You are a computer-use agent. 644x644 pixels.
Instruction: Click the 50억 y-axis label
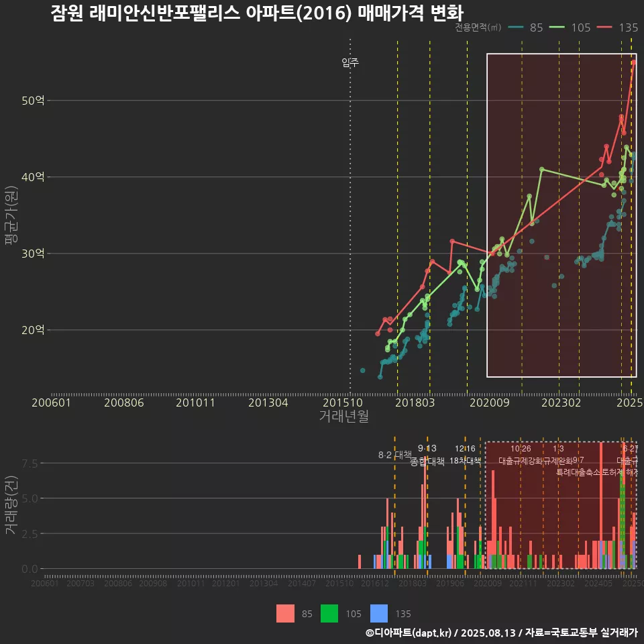pos(33,100)
